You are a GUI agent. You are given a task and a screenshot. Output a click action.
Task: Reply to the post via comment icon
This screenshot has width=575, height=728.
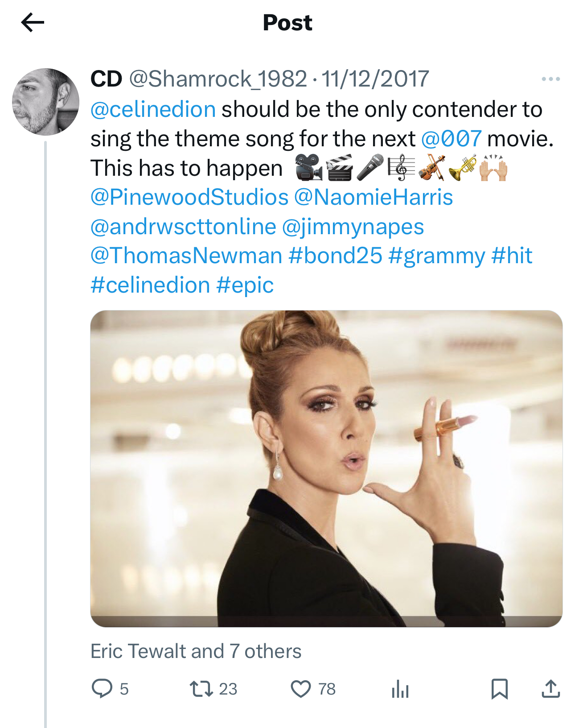pos(102,688)
